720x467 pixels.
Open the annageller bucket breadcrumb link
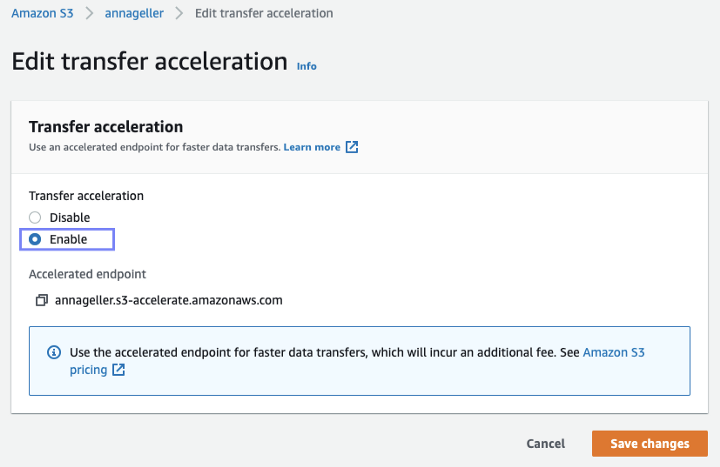[133, 14]
